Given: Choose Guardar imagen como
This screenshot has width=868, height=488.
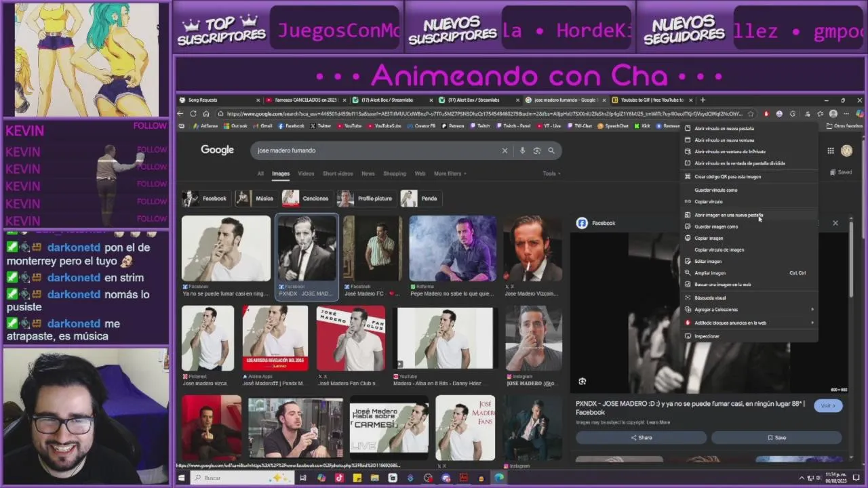Looking at the screenshot, I should pyautogui.click(x=749, y=227).
